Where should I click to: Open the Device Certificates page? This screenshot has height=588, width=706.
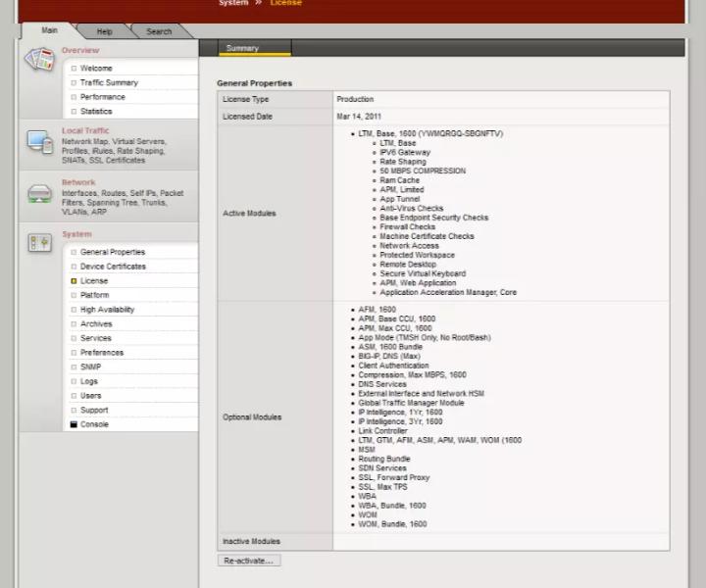[113, 267]
